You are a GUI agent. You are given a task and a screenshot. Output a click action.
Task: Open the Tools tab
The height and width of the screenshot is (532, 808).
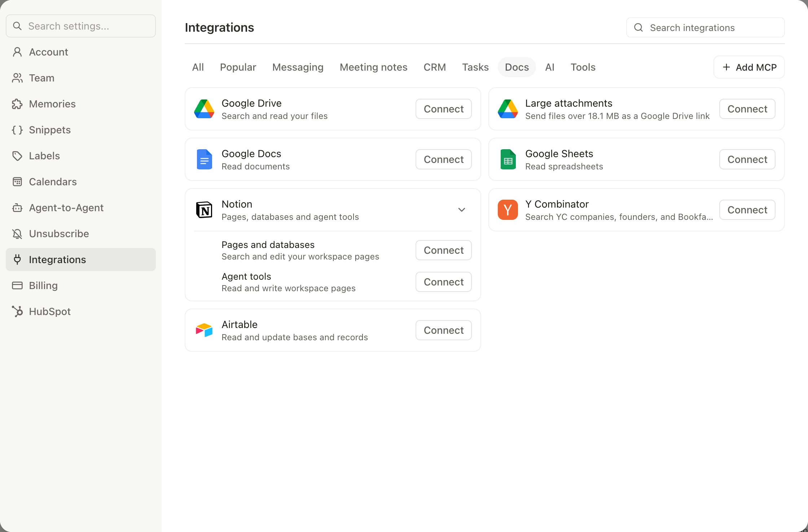[x=583, y=67]
